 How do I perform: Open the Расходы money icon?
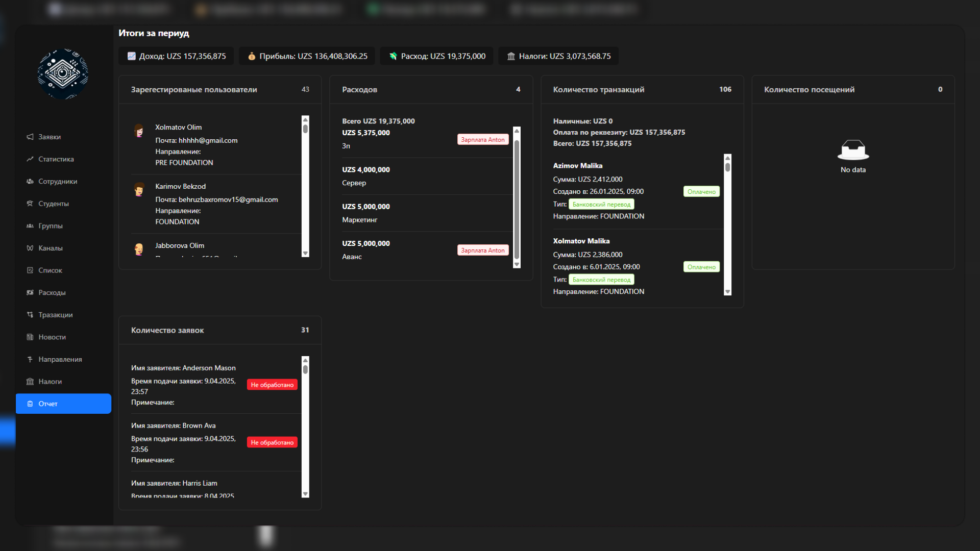coord(30,293)
